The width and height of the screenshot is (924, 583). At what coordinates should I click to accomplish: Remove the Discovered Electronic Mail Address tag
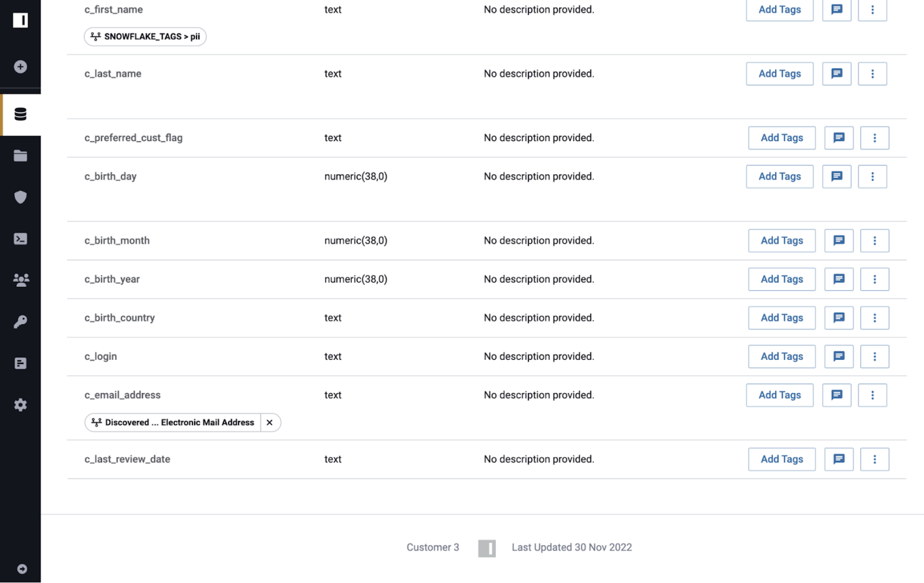[x=270, y=422]
